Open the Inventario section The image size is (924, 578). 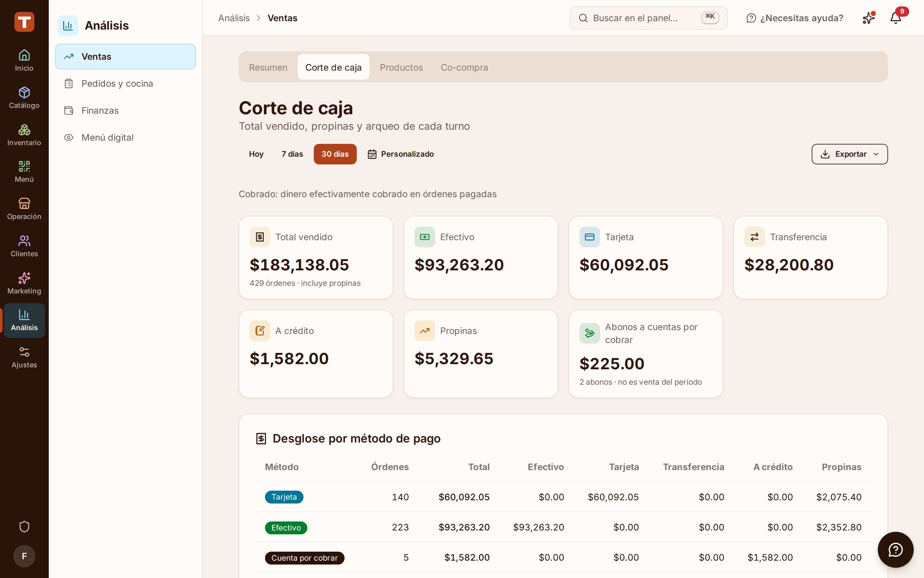click(x=24, y=135)
